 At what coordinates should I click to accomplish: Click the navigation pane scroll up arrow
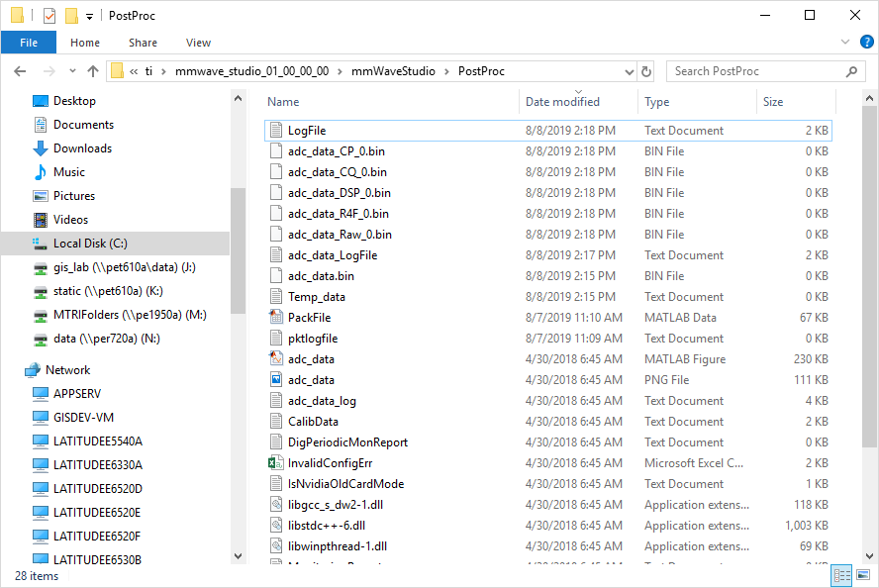pyautogui.click(x=238, y=98)
